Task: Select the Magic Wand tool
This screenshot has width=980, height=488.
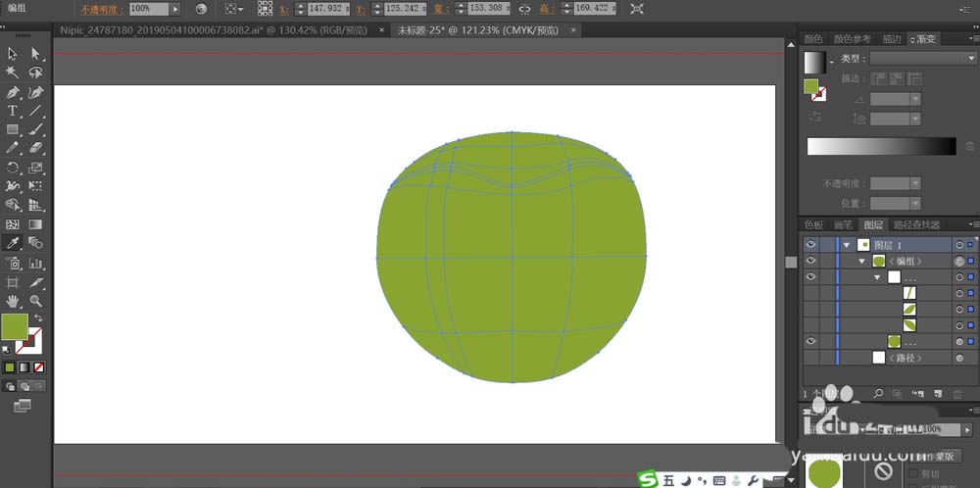Action: 13,73
